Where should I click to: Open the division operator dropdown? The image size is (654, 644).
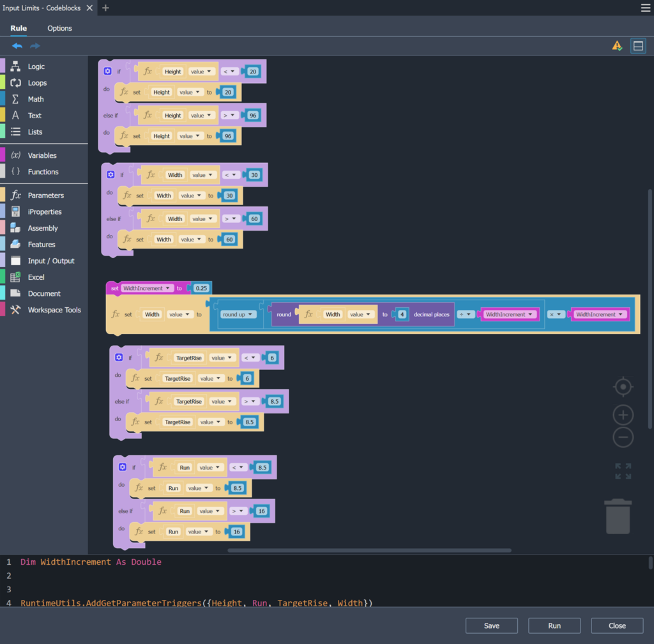click(x=465, y=314)
